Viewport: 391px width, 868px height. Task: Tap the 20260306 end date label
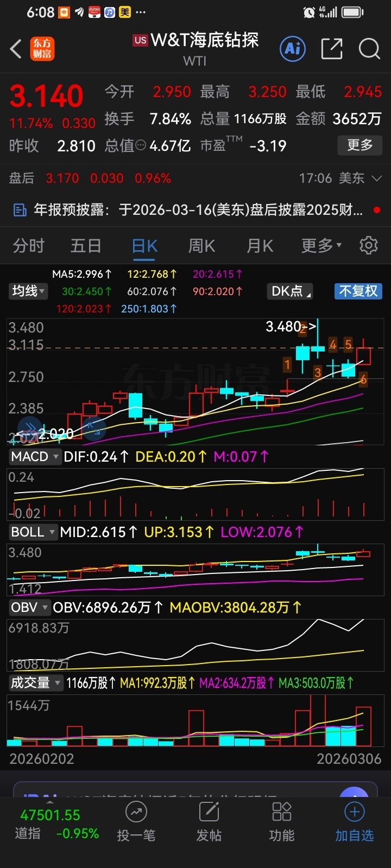click(349, 759)
